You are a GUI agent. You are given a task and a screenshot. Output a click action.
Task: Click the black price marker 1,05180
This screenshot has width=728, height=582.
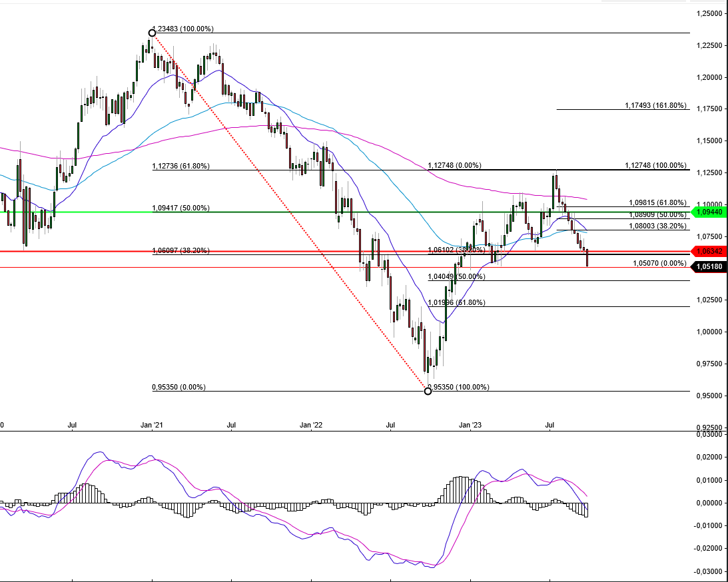click(x=708, y=266)
